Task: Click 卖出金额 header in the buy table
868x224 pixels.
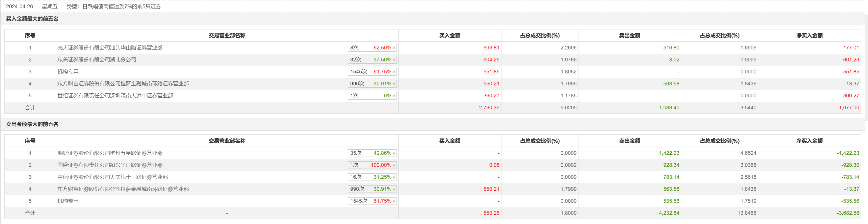Action: pos(629,36)
